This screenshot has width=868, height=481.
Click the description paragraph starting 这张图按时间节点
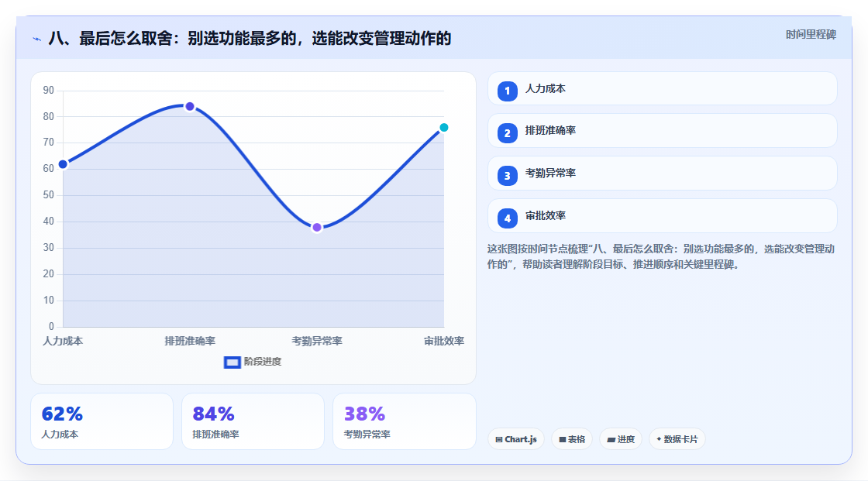(661, 257)
